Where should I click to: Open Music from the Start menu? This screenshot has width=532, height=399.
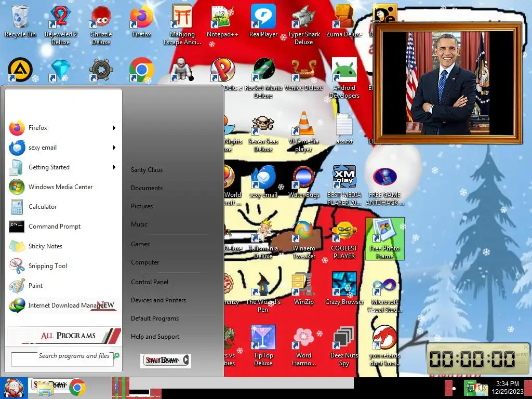[x=139, y=224]
